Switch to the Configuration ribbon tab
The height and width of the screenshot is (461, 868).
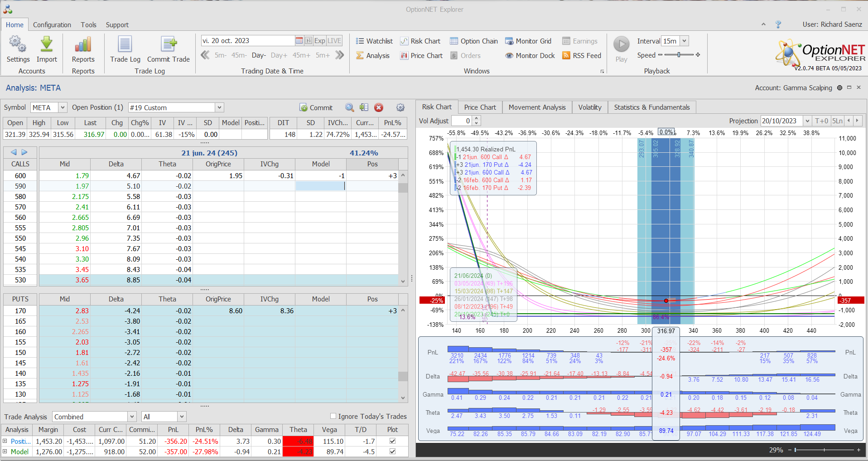(52, 25)
